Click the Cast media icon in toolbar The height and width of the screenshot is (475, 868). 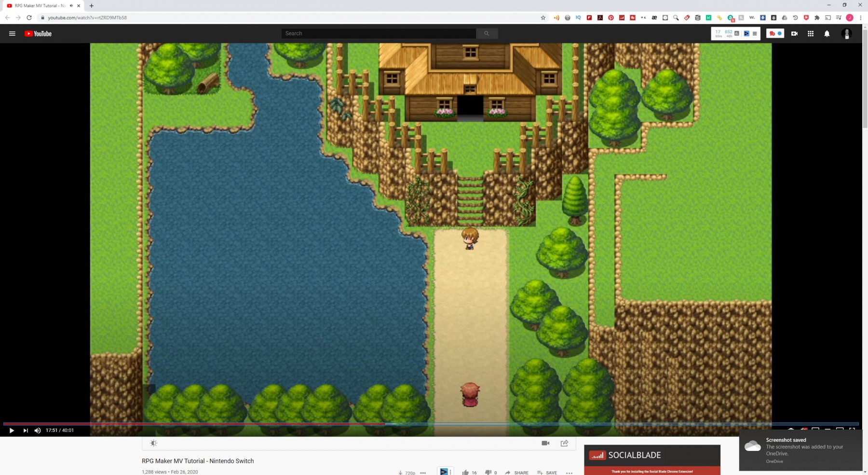[828, 17]
